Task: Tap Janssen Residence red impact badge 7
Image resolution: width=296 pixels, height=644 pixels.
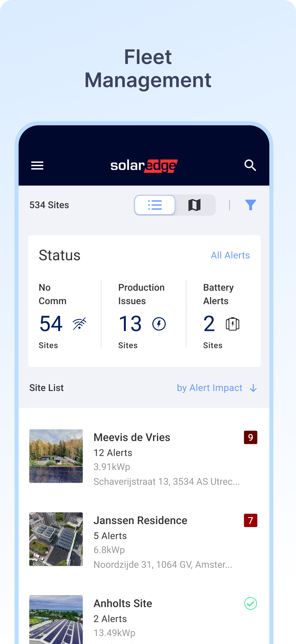Action: pyautogui.click(x=250, y=520)
